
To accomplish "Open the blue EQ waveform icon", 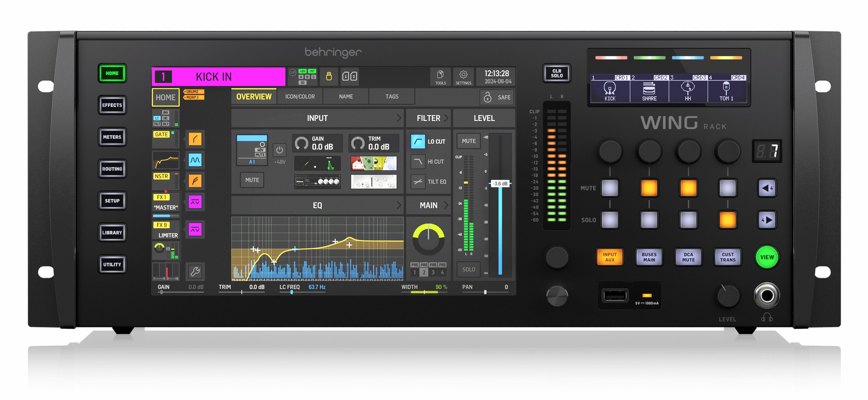I will pyautogui.click(x=195, y=160).
